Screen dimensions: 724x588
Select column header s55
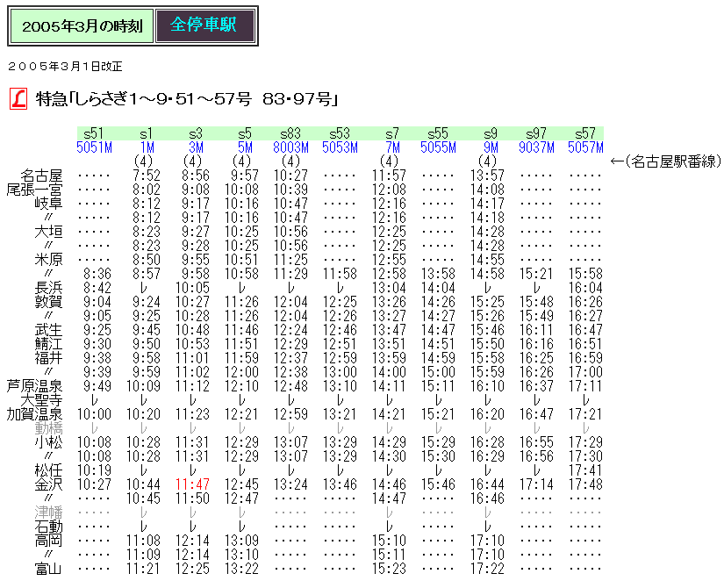[438, 133]
